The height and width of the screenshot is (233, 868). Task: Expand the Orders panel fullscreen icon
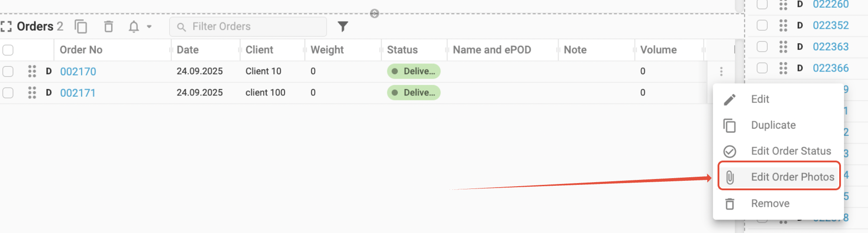pyautogui.click(x=6, y=27)
